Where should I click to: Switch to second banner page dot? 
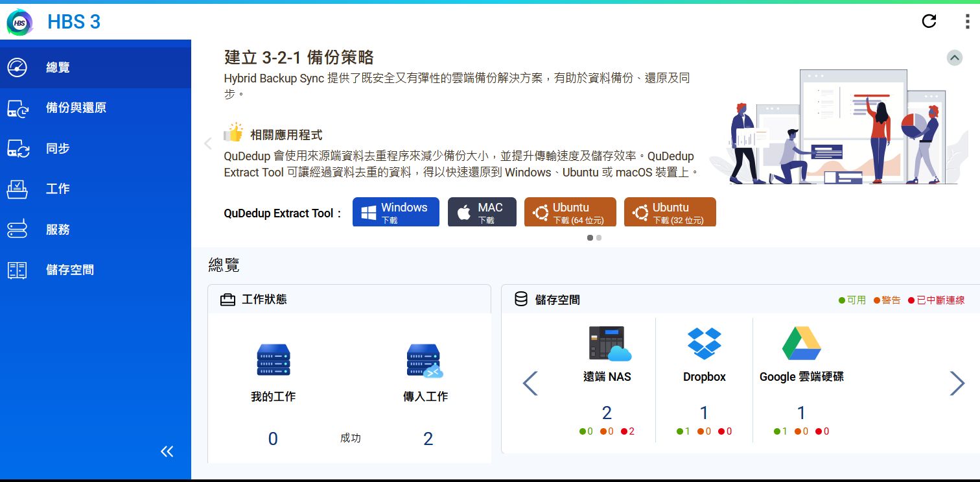click(599, 238)
